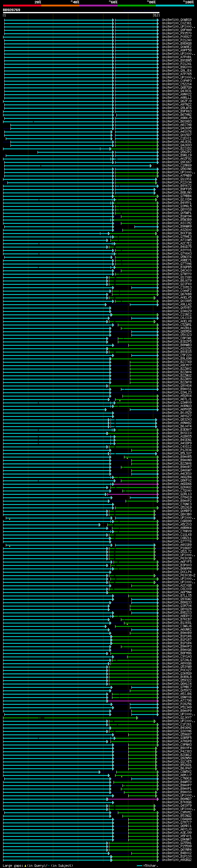Screen dimensions: 197x868
Task: Select the UniRef100_O50323 label
Action: tap(176, 335)
